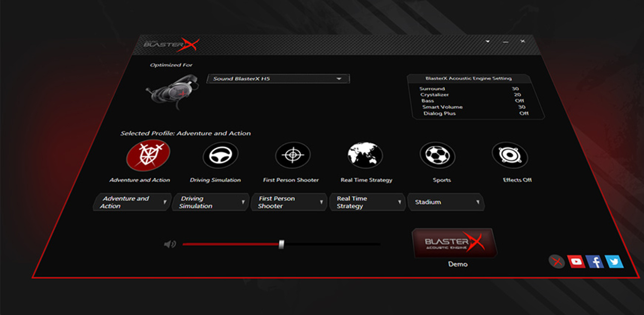Click the Selected Profile heading text
The width and height of the screenshot is (644, 315).
(186, 133)
